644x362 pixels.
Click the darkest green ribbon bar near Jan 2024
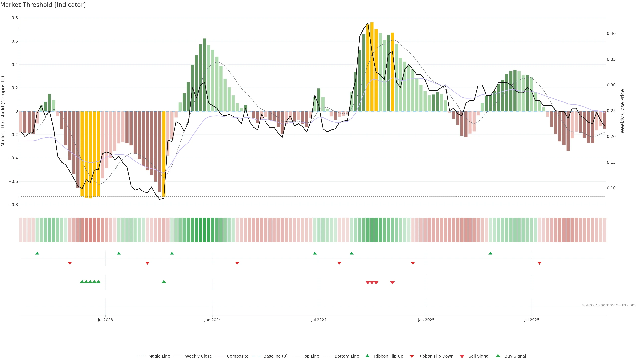(204, 230)
